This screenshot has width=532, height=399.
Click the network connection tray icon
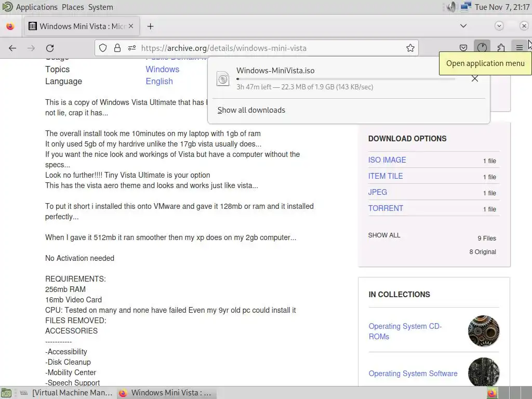point(466,7)
